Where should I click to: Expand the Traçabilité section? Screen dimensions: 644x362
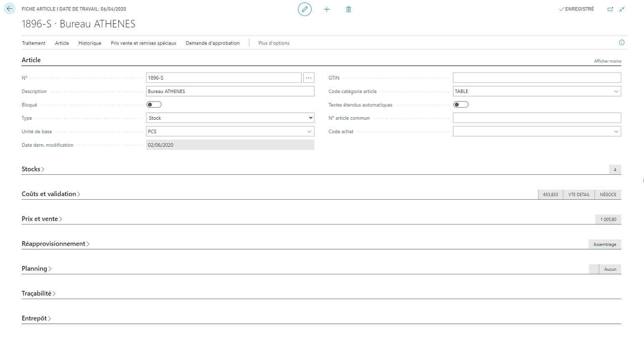coord(38,293)
